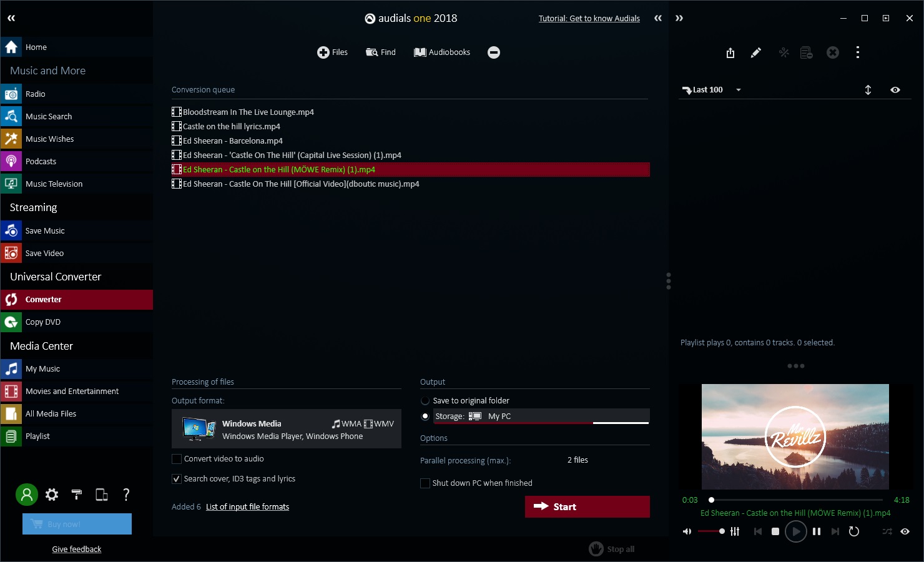Screen dimensions: 924x562
Task: Click the remove minus icon beside Audiobooks
Action: point(494,52)
